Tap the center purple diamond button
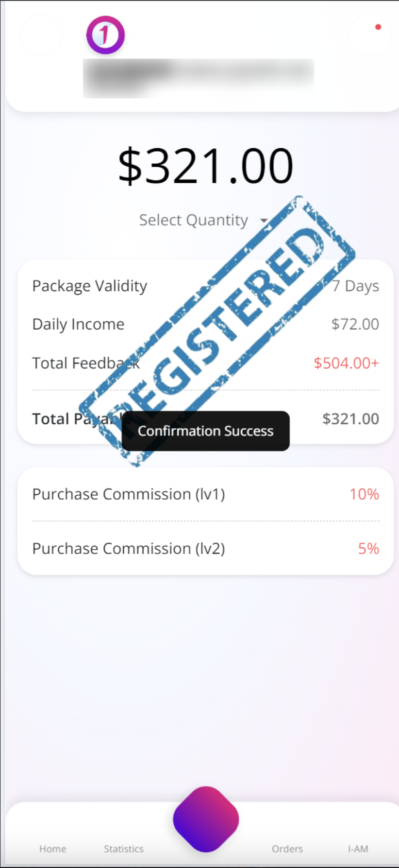This screenshot has width=399, height=868. (206, 819)
